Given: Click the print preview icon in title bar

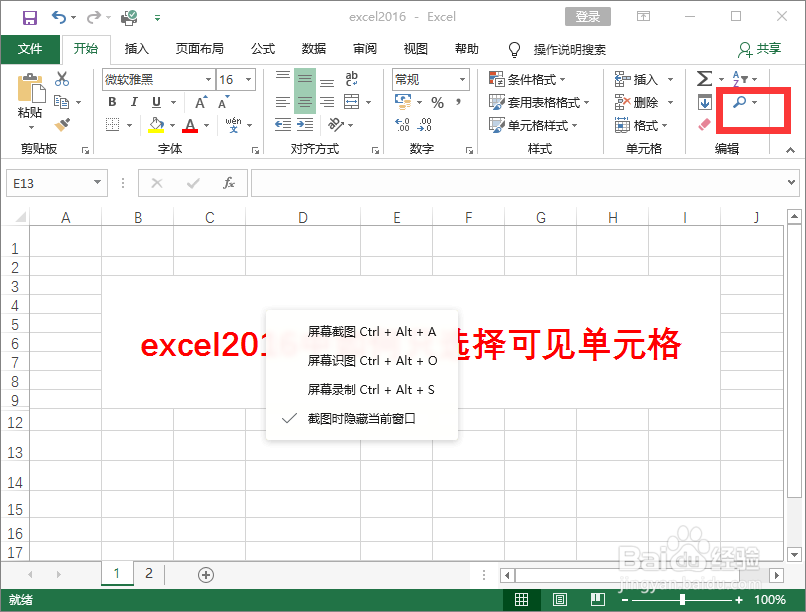Looking at the screenshot, I should point(129,17).
